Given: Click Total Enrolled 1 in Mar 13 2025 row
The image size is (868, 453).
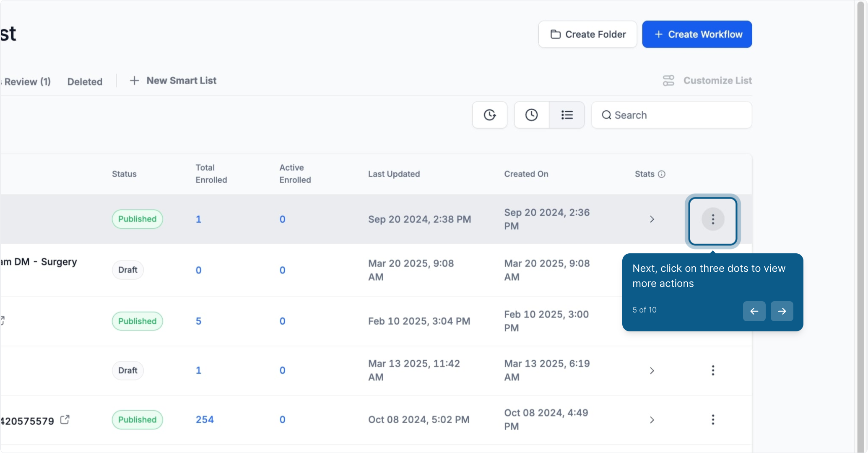Looking at the screenshot, I should click(x=198, y=370).
